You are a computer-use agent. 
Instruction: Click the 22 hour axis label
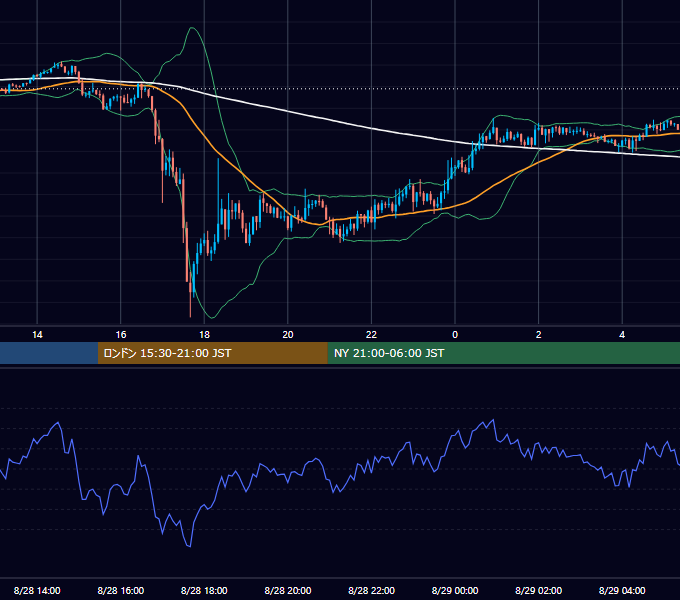pos(371,335)
